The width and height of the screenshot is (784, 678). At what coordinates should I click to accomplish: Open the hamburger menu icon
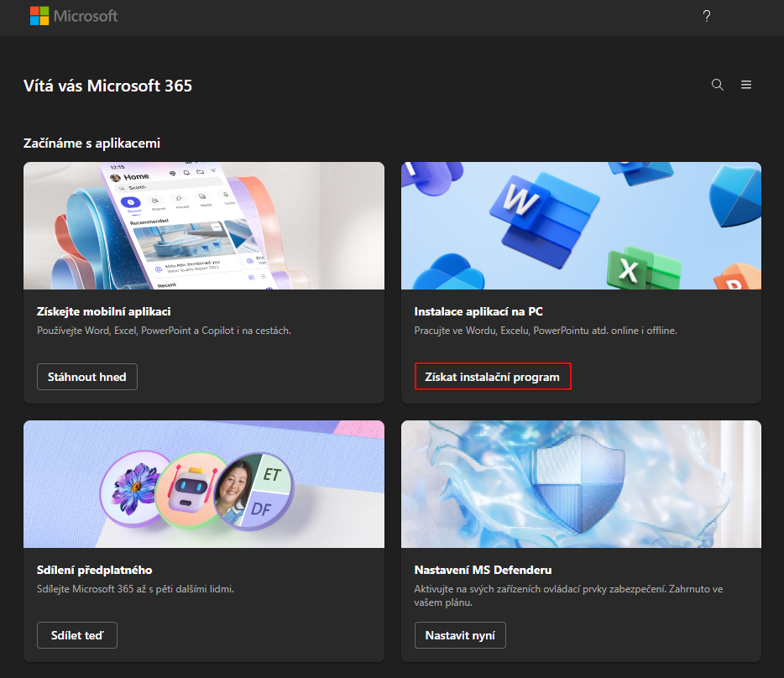(x=746, y=85)
